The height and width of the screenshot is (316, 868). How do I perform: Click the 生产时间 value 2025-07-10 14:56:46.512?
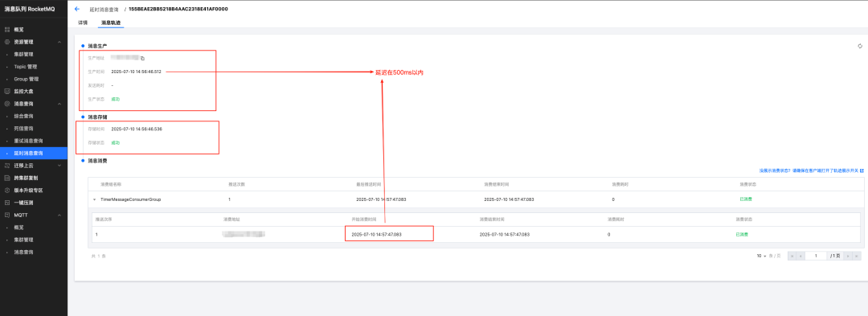[136, 72]
